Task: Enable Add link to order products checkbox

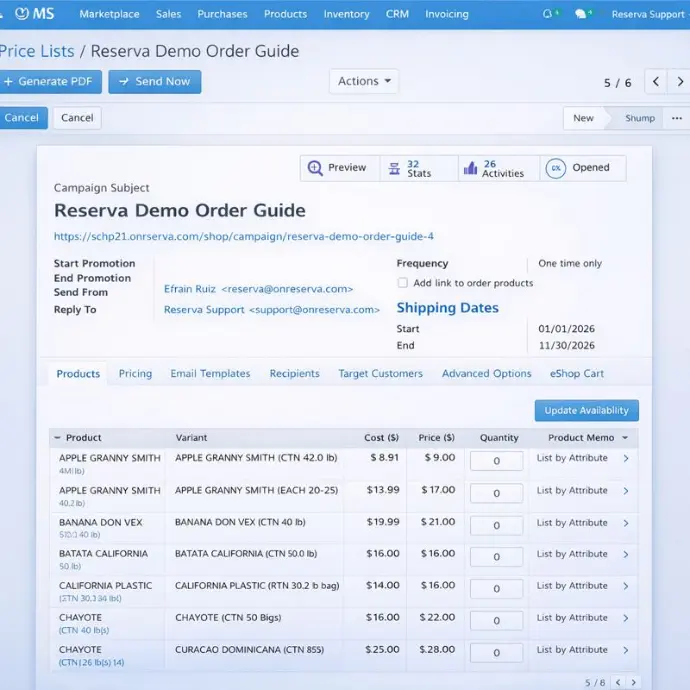Action: [402, 283]
